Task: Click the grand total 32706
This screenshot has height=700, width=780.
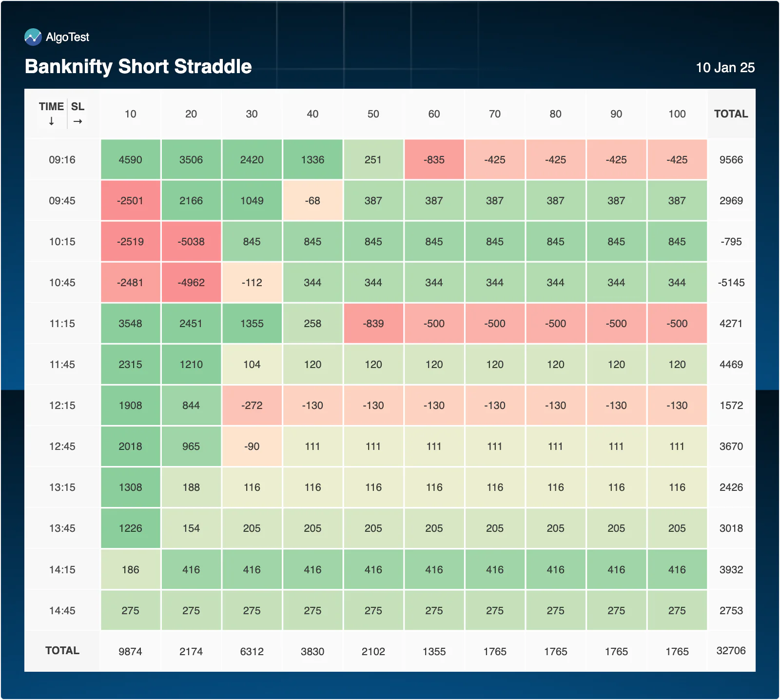Action: coord(731,651)
